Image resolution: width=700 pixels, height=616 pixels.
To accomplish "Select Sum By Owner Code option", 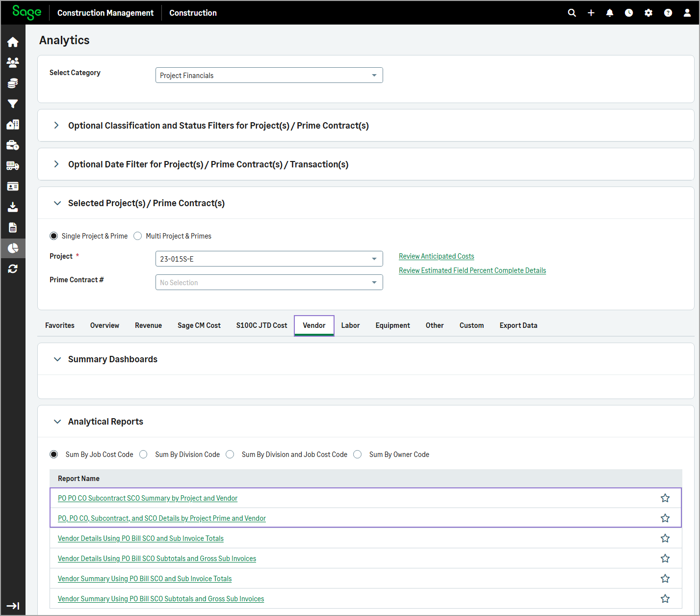I will (358, 455).
